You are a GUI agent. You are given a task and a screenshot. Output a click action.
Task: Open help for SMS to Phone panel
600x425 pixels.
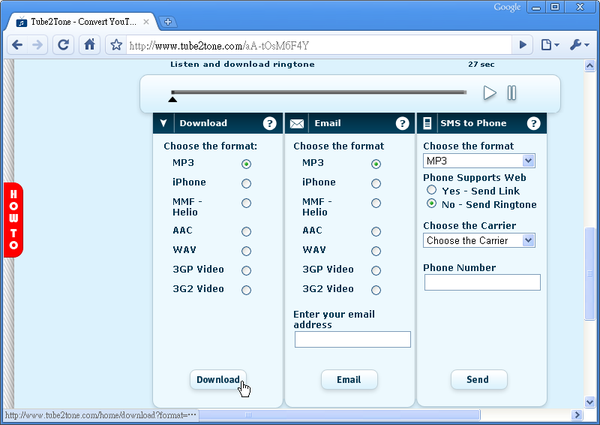point(533,123)
